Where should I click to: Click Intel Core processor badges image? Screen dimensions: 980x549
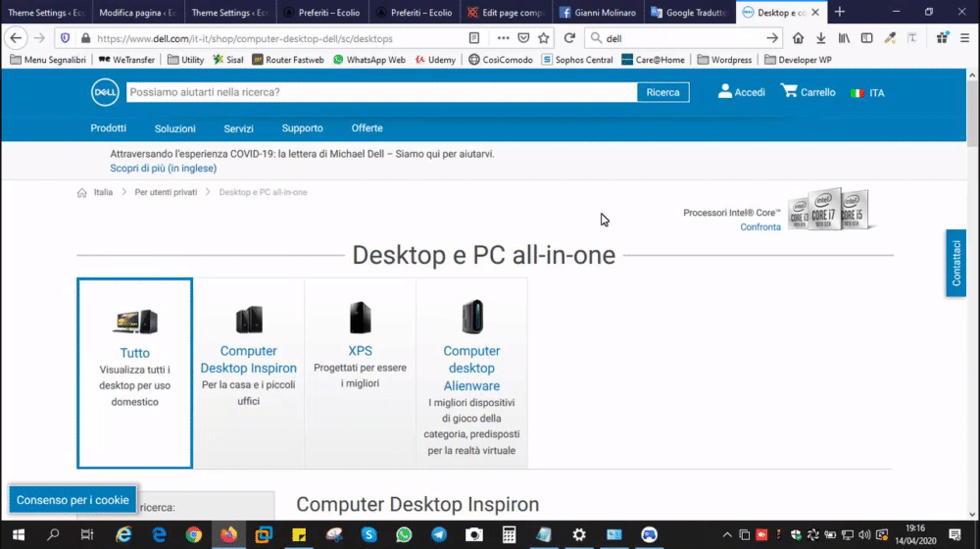tap(831, 210)
